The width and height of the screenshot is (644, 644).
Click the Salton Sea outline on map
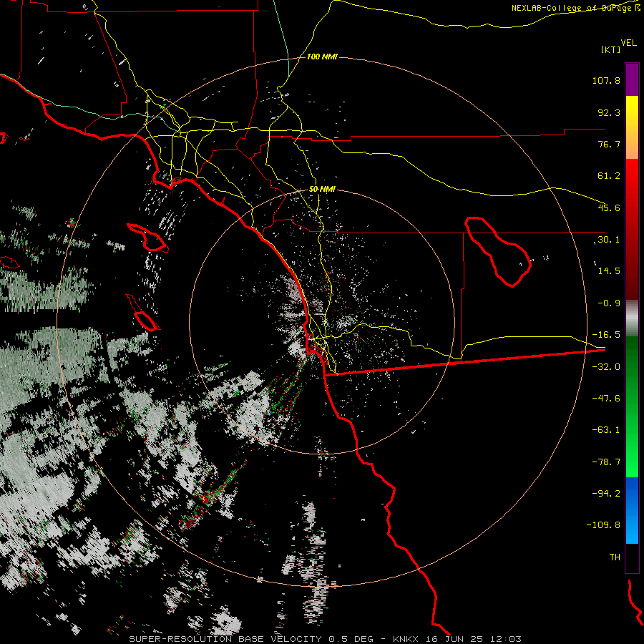point(498,251)
